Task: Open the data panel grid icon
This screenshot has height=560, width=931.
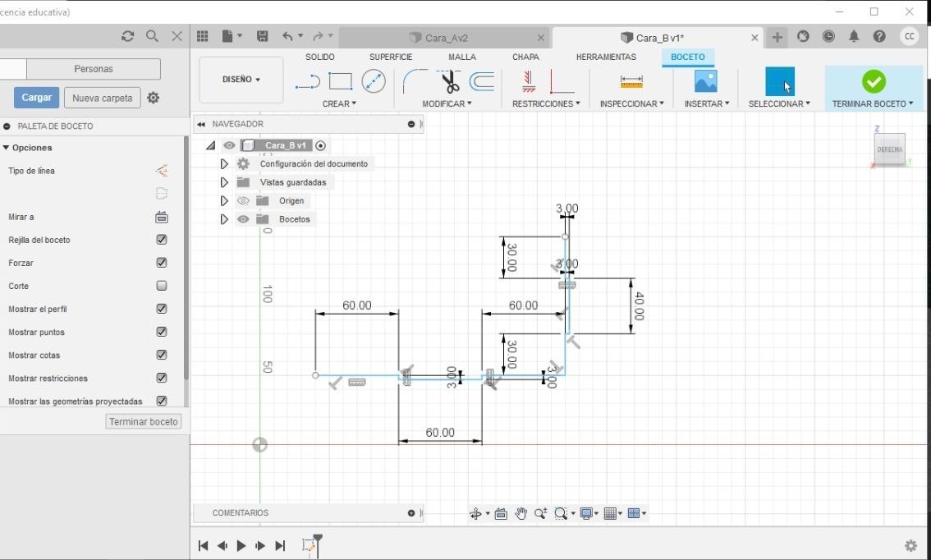Action: 203,37
